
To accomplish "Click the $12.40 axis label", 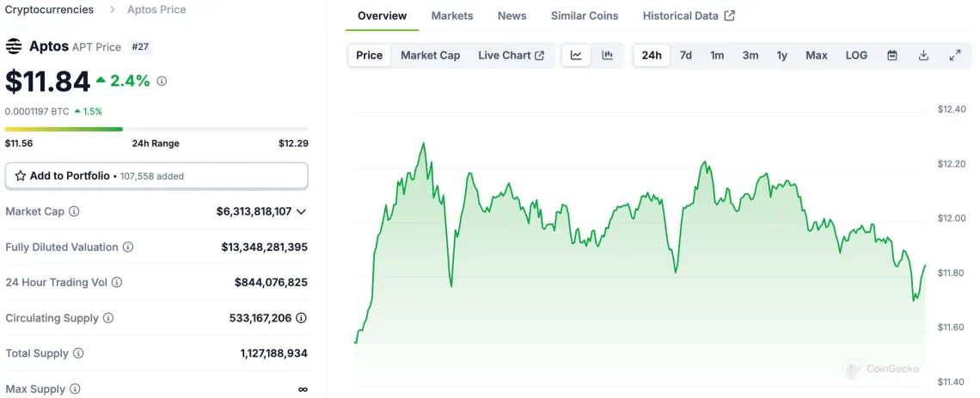I will pos(952,109).
